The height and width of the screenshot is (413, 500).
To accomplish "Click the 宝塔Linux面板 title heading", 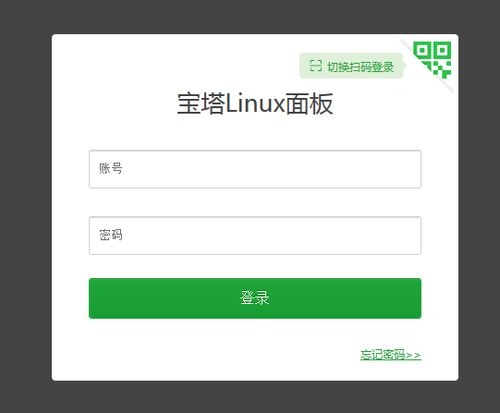I will coord(255,104).
